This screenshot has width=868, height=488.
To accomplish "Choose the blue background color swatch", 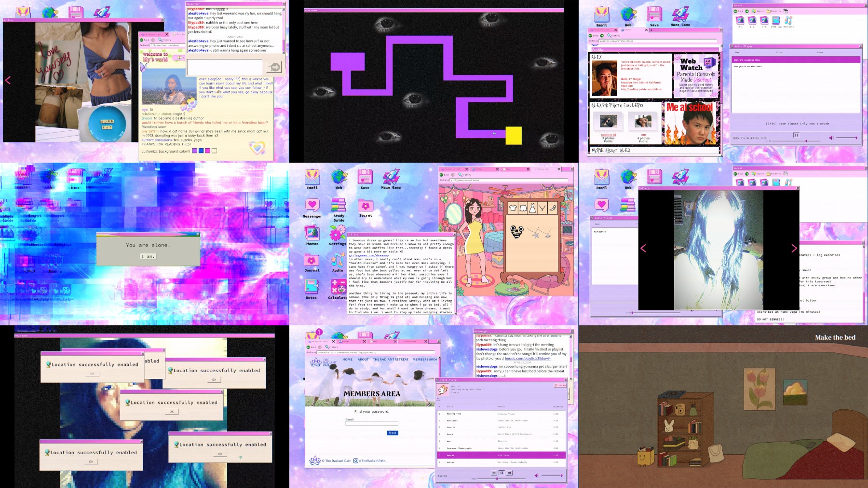I will 201,151.
